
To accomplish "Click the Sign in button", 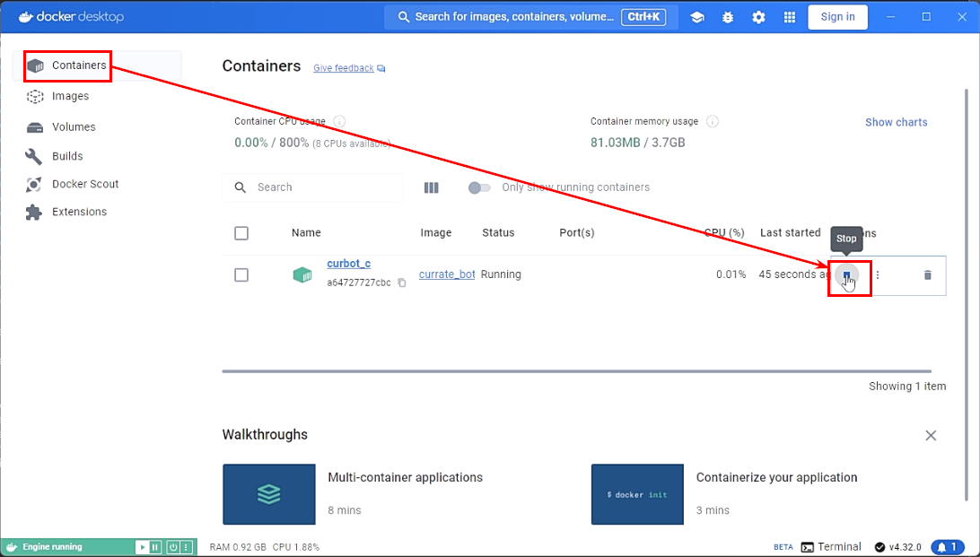I will (x=837, y=17).
